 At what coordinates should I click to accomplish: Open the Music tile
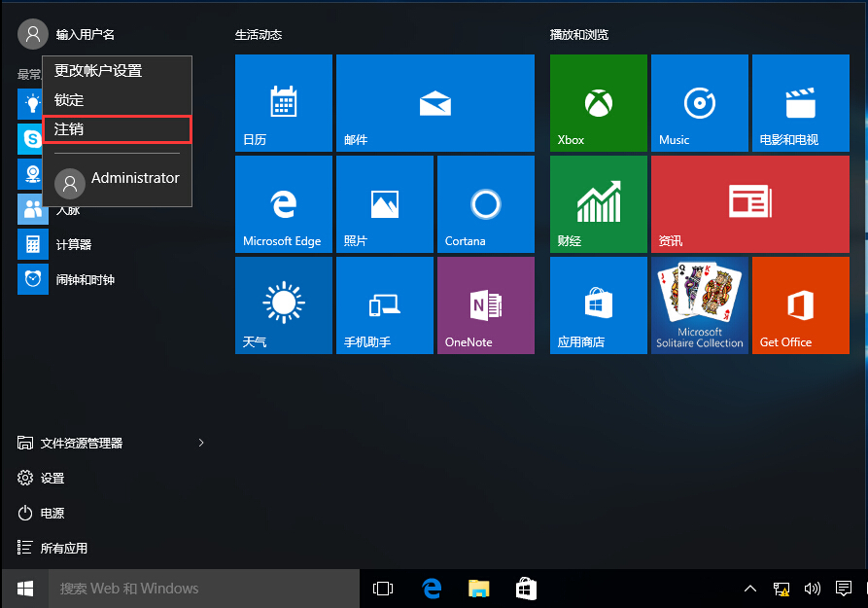pyautogui.click(x=699, y=103)
